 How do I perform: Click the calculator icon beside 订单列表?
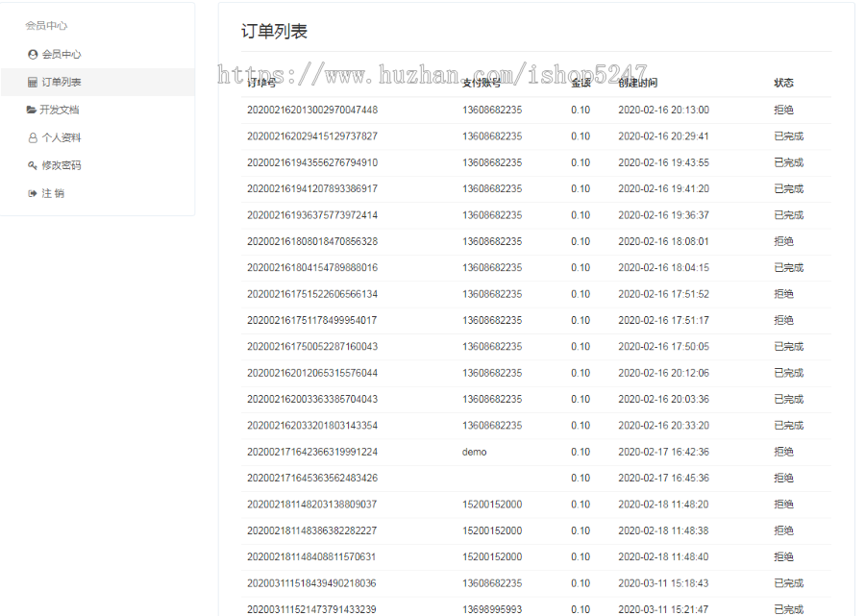33,83
